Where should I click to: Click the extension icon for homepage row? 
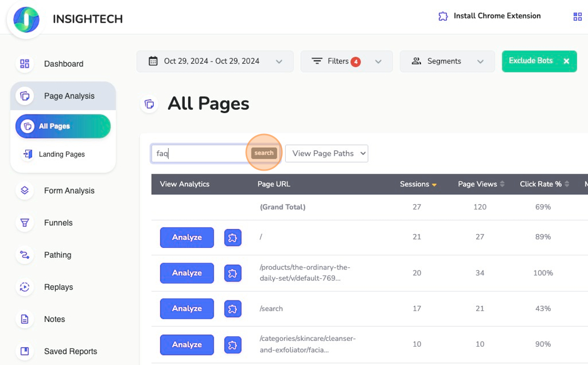[233, 237]
